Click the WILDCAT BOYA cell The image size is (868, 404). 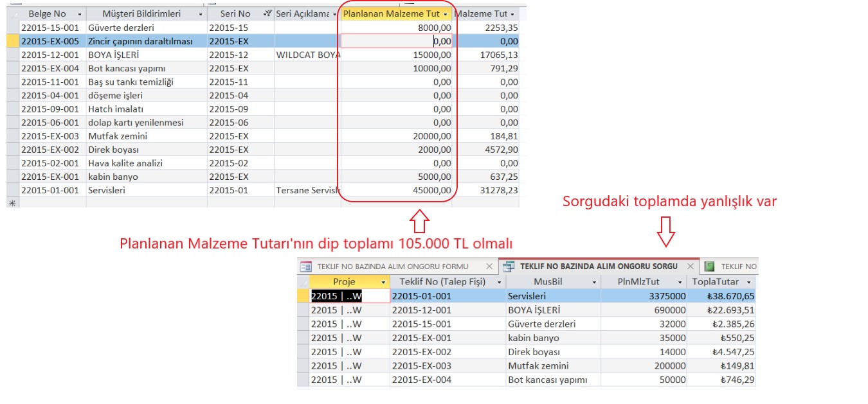click(x=307, y=55)
